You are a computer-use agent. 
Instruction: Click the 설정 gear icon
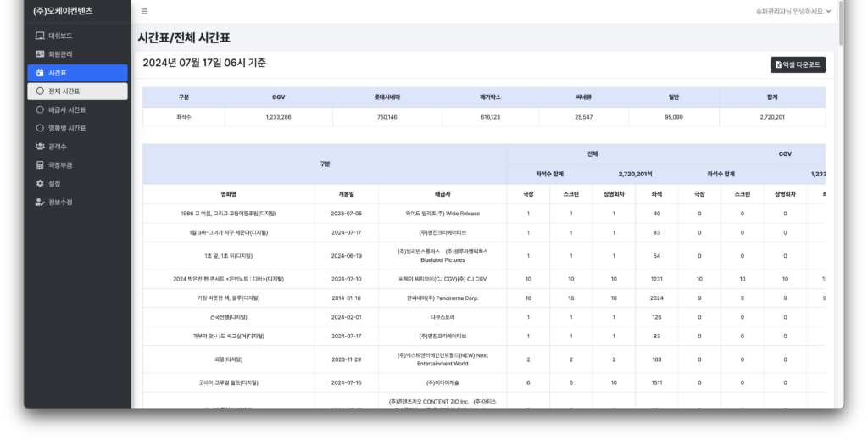40,183
